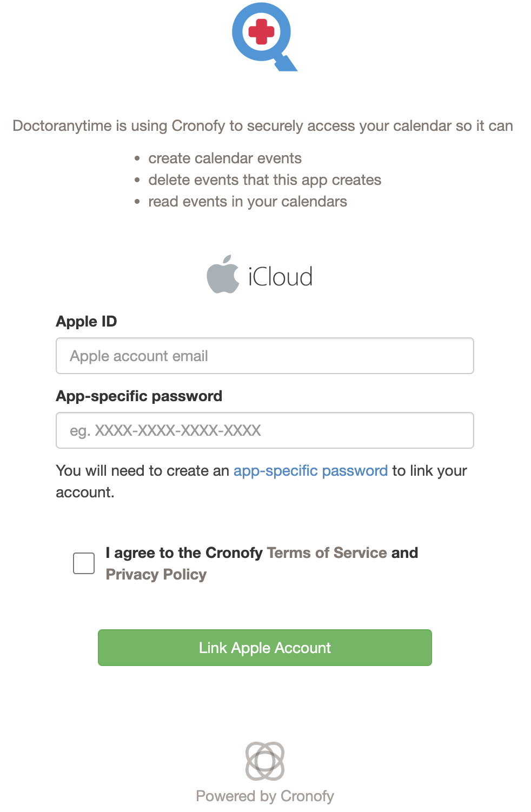Open the Terms of Service link

[327, 553]
